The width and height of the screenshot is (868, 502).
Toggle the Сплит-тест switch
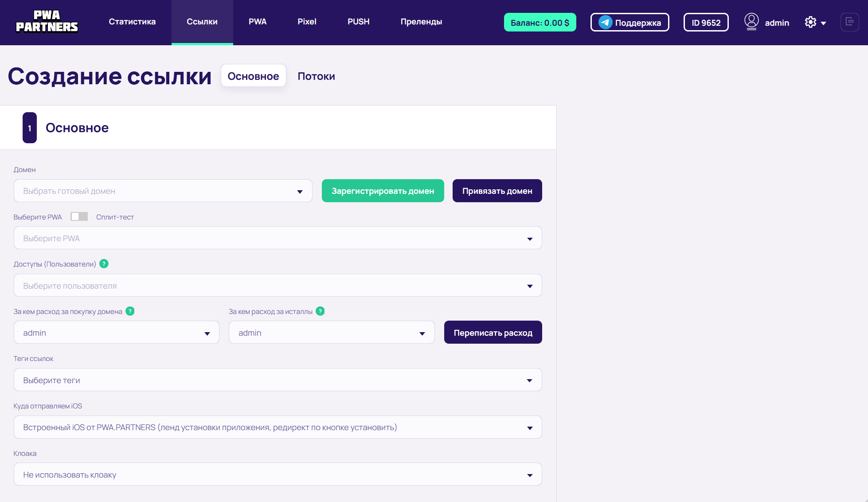coord(79,216)
